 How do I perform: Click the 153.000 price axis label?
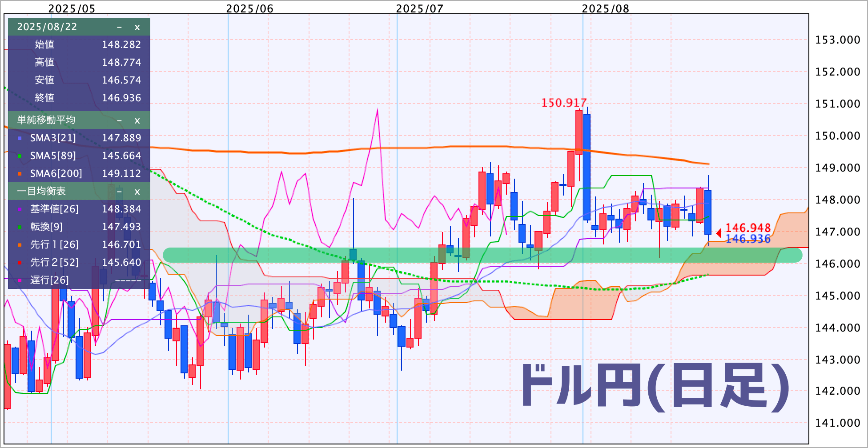pos(837,40)
